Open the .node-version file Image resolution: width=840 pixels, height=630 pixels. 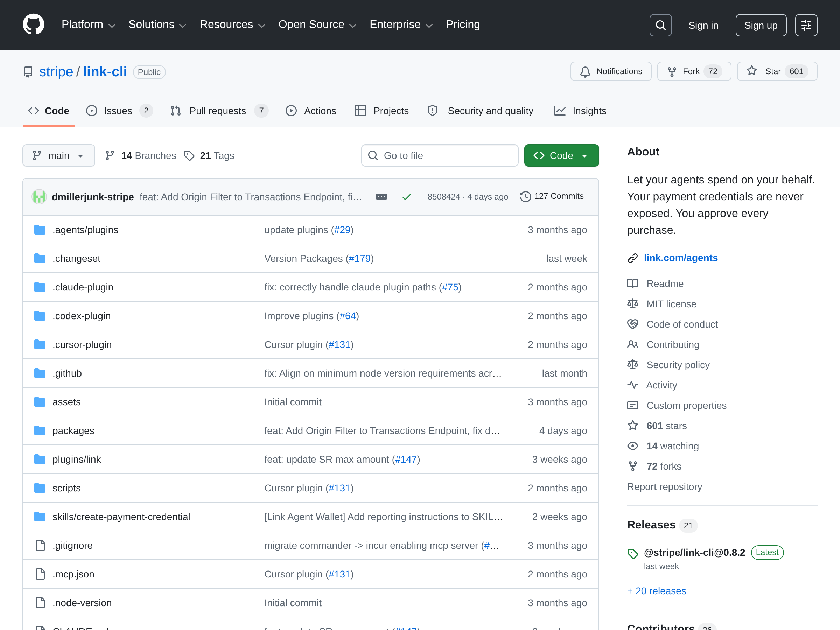(x=82, y=603)
